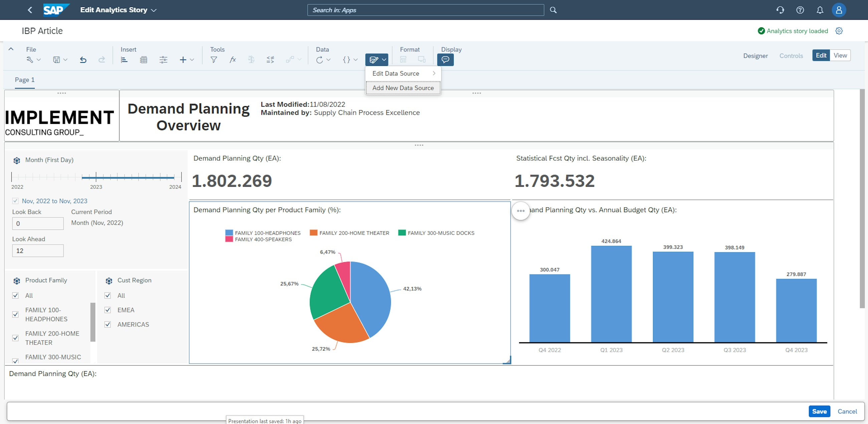868x424 pixels.
Task: Toggle the FAMILY 100-HEADPHONES product checkbox
Action: (x=15, y=314)
